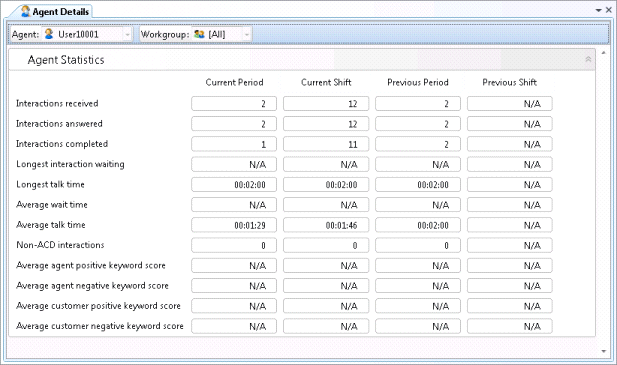Open the panel options menu arrow
The height and width of the screenshot is (365, 617).
[x=599, y=10]
